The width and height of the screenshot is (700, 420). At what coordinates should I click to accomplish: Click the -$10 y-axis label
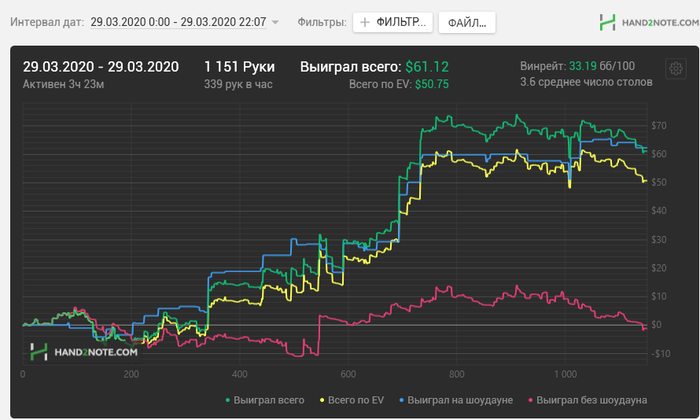[661, 354]
